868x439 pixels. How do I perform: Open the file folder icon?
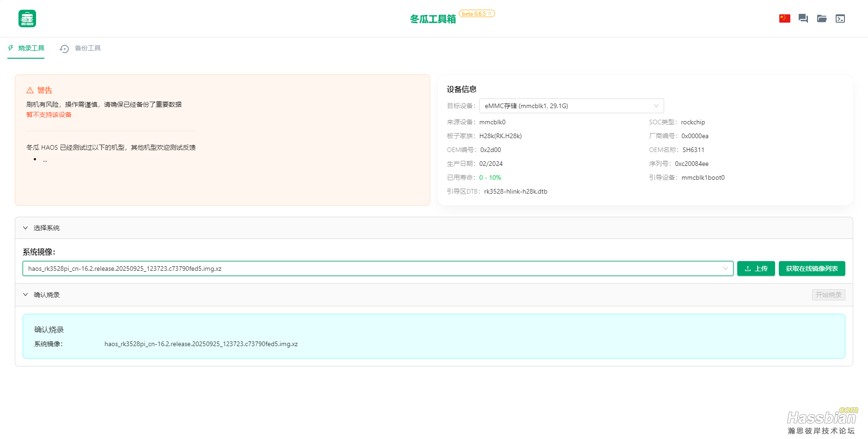821,18
